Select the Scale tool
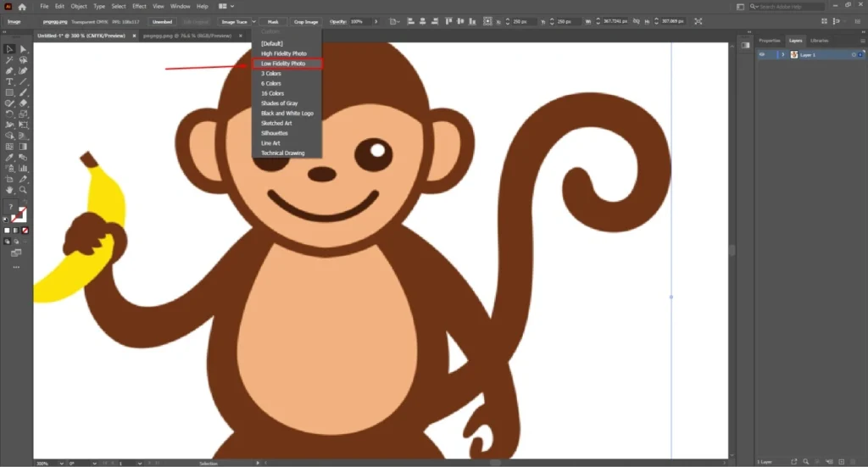Viewport: 868px width, 467px height. tap(23, 114)
